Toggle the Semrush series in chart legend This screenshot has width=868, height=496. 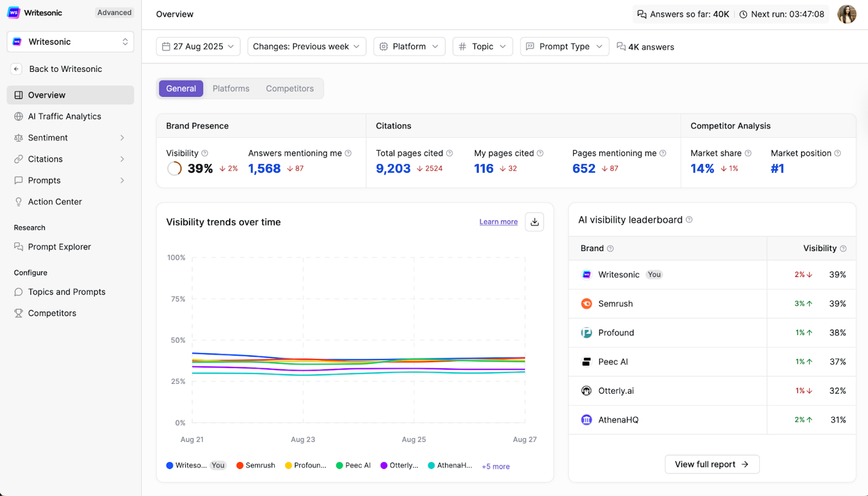point(256,465)
